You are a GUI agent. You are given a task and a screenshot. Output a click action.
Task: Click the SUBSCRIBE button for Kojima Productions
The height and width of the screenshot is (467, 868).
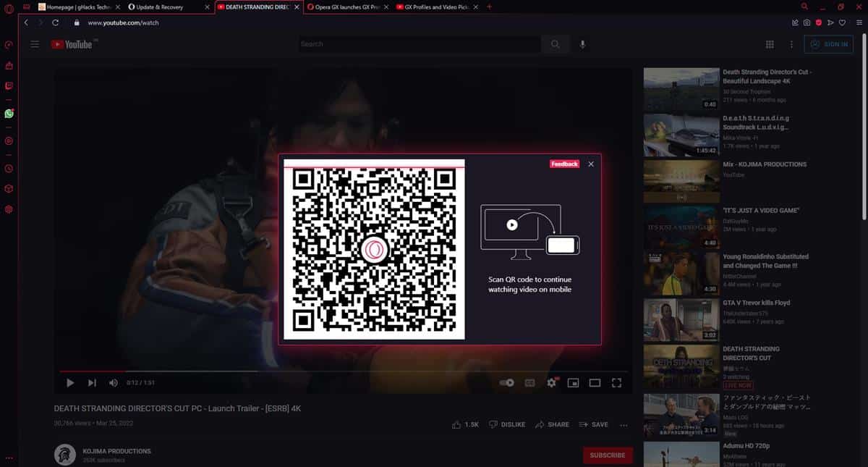tap(608, 455)
